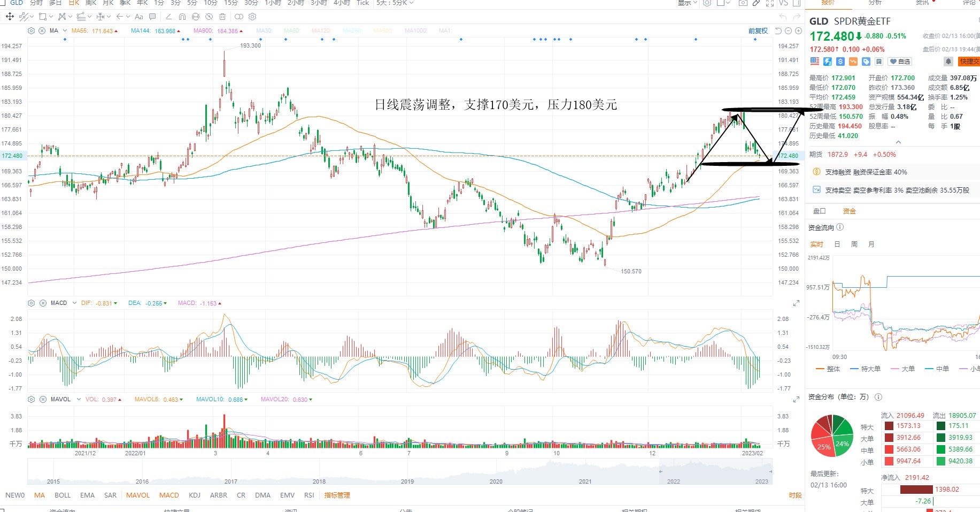
Task: Click the right handle of timeline range
Action: pos(770,471)
